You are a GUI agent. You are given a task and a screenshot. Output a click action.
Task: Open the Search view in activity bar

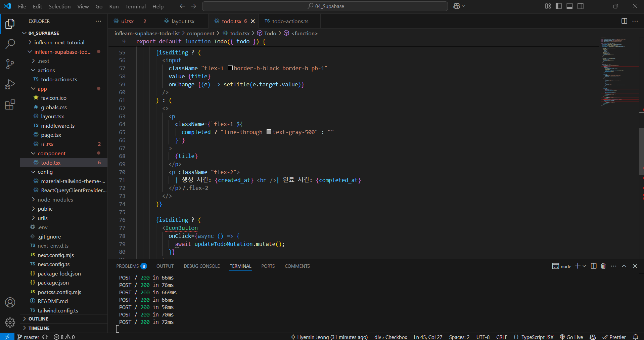pyautogui.click(x=10, y=44)
